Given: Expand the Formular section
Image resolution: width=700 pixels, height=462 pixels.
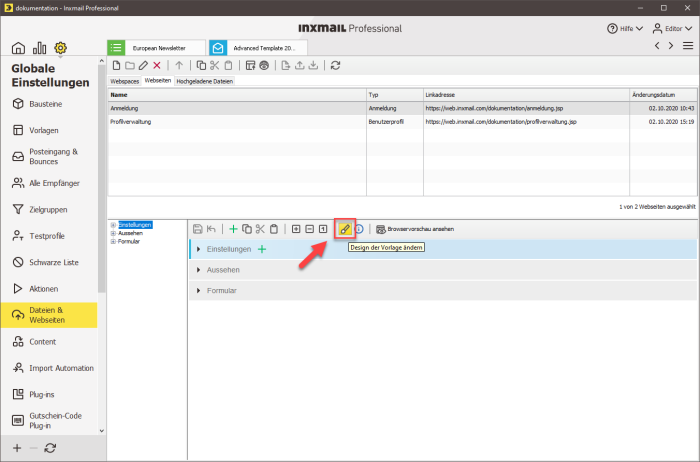Looking at the screenshot, I should [199, 291].
